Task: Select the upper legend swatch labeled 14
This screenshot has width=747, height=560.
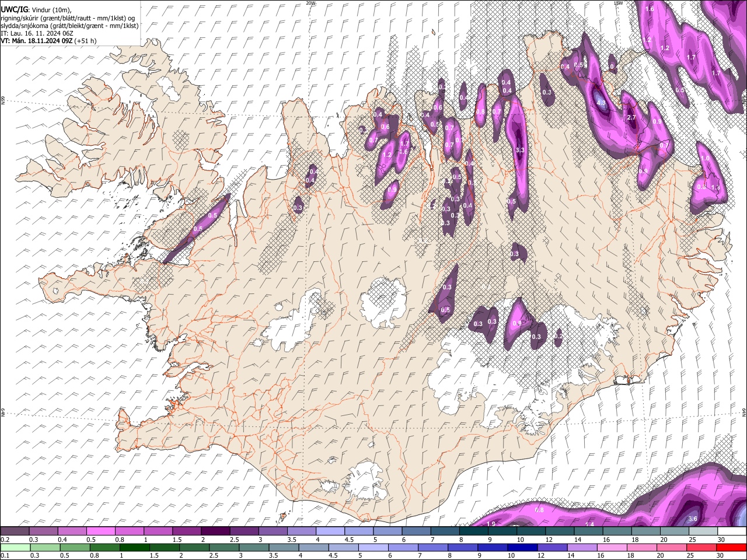Action: 588,531
